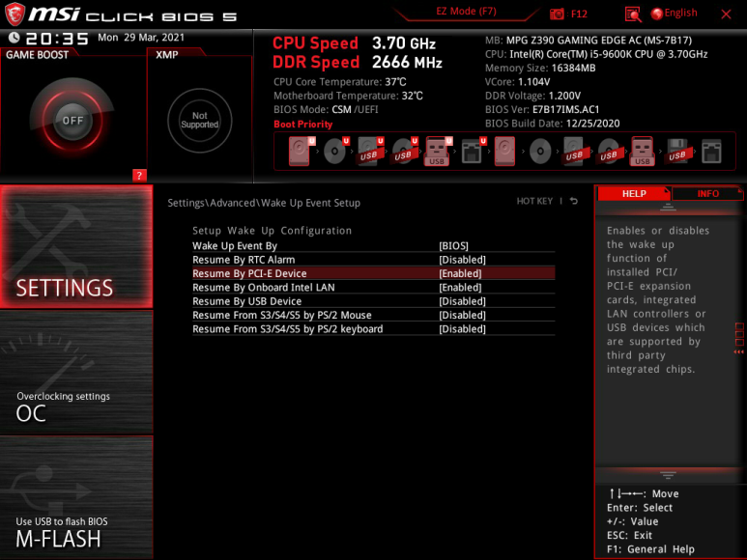This screenshot has width=747, height=560.
Task: Switch to the HELP tab
Action: [634, 194]
